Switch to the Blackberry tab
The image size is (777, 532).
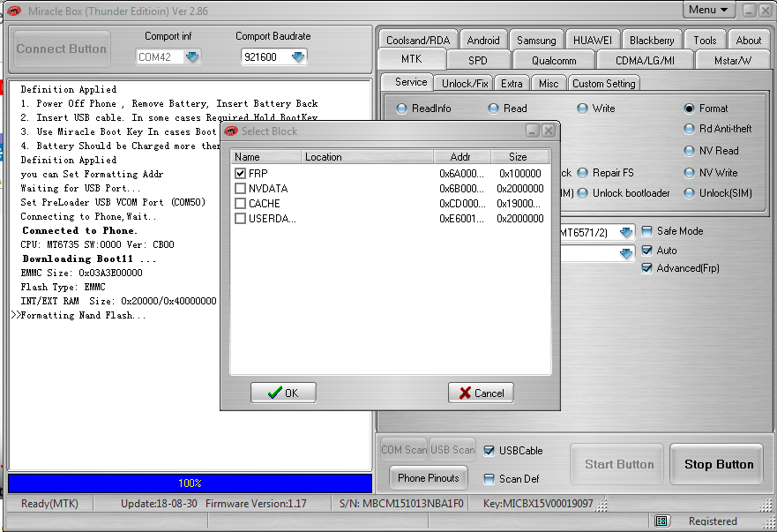coord(652,41)
